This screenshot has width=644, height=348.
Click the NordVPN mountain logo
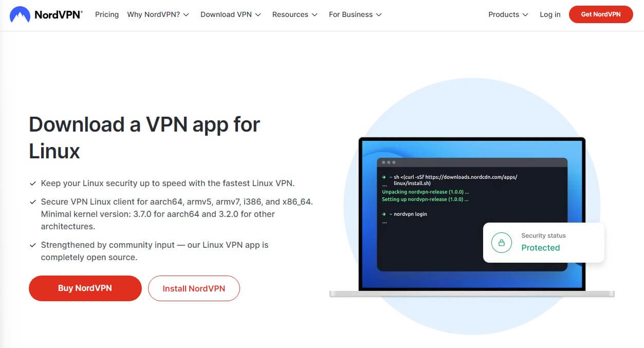pos(20,14)
